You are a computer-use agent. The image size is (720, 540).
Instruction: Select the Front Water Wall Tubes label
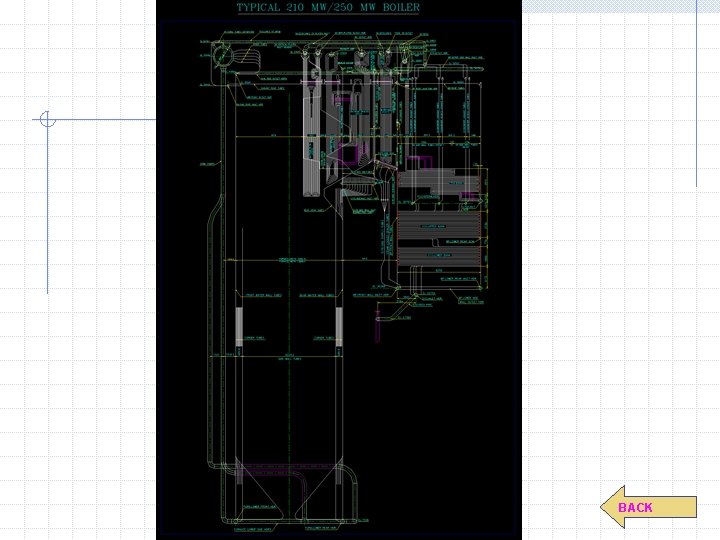coord(264,295)
